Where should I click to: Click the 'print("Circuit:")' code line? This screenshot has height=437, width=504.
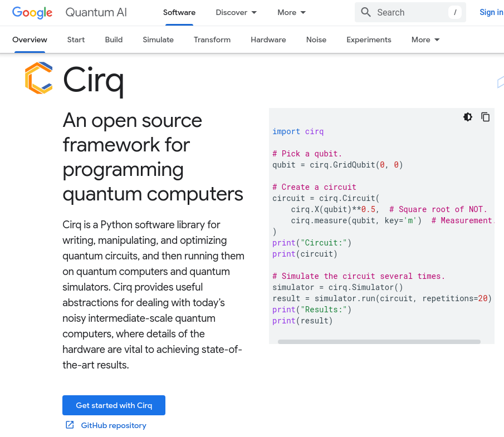click(x=312, y=243)
